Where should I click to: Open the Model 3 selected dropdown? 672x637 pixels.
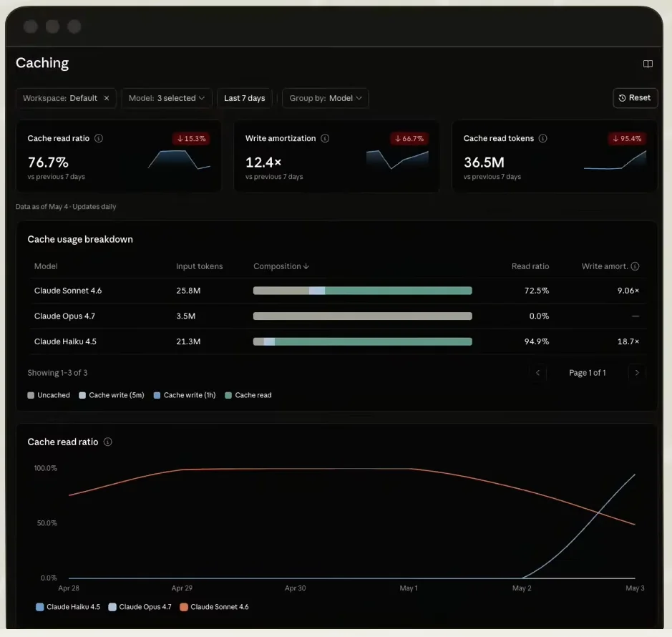click(x=167, y=98)
